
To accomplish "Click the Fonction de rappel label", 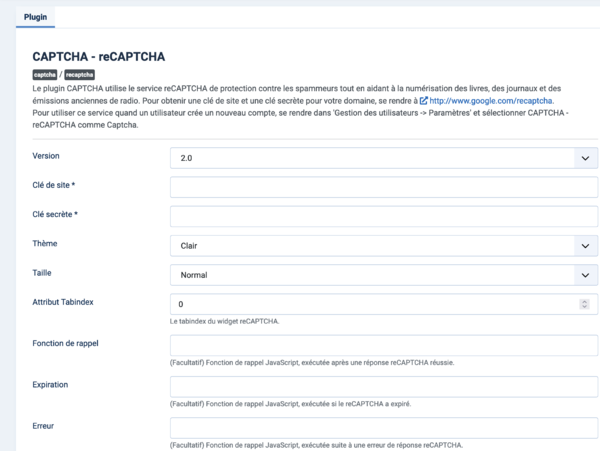I will 65,344.
